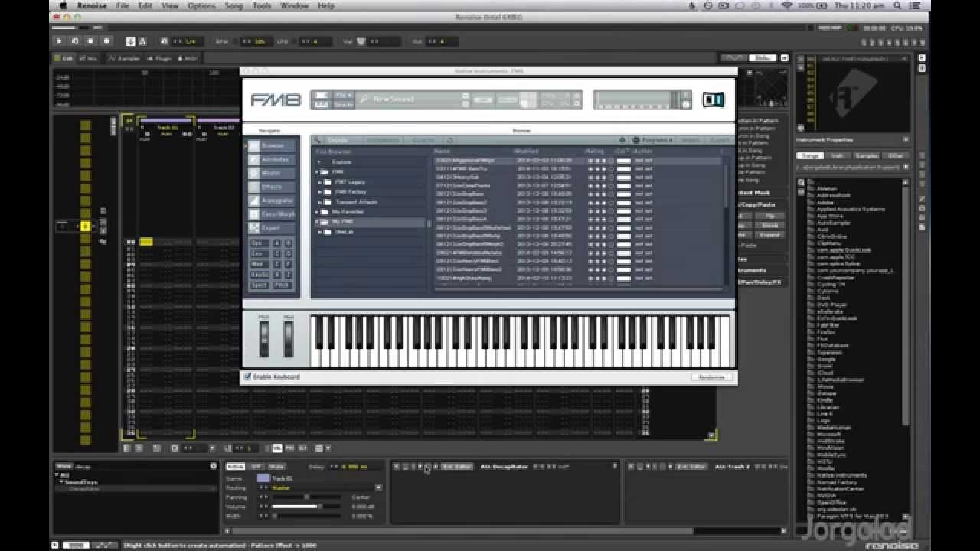Adjust the FM8 Pitch wheel

pos(264,338)
